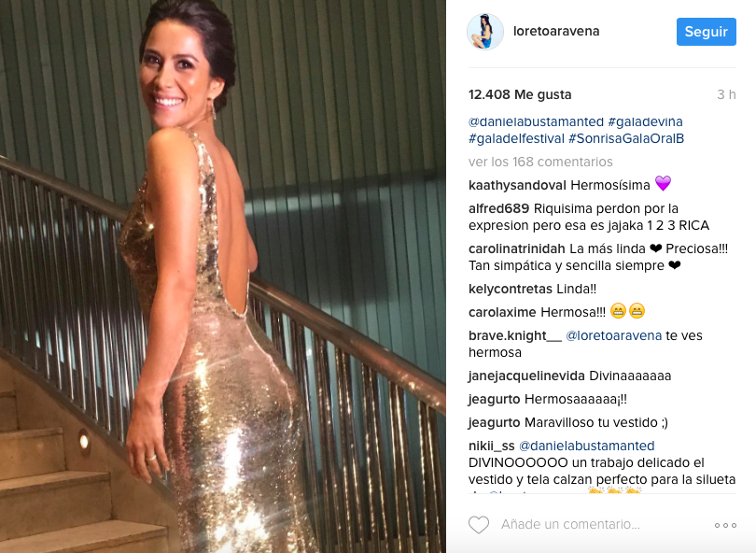Expand ver los 168 comentarios
This screenshot has width=756, height=553.
pyautogui.click(x=540, y=162)
